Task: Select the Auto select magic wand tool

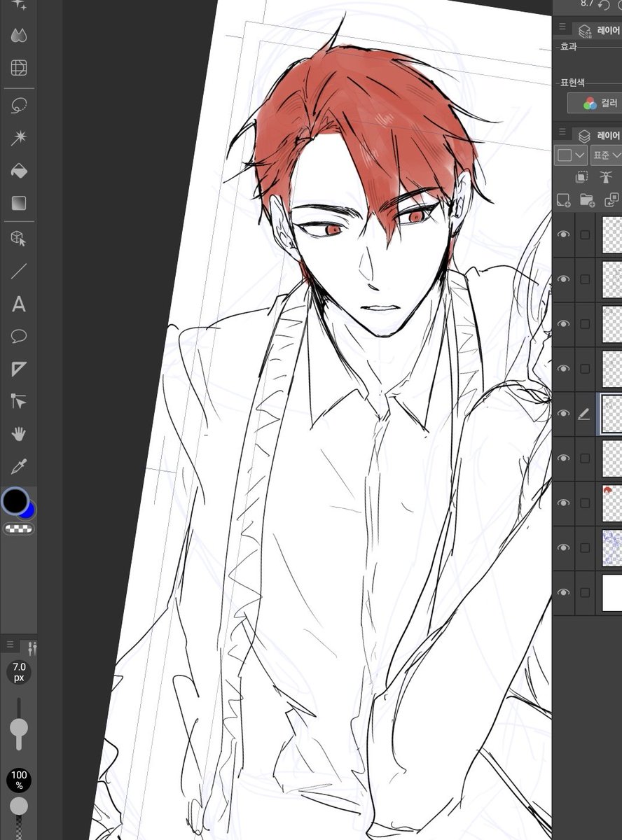Action: 19,138
